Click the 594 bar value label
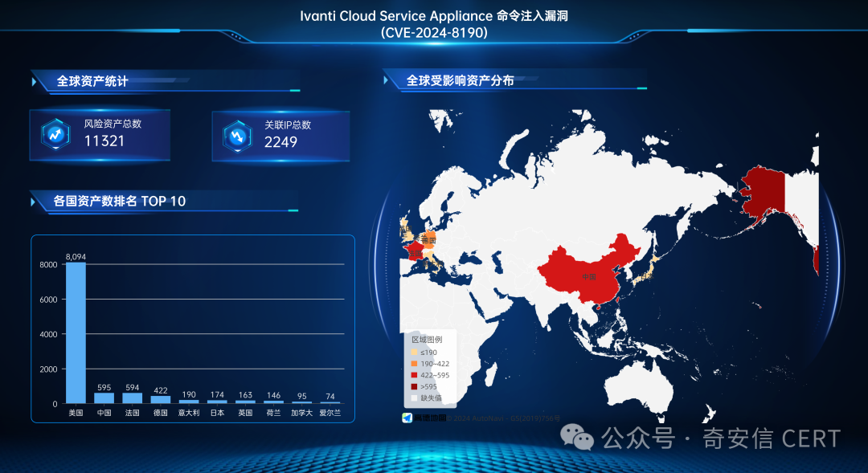Image resolution: width=868 pixels, height=473 pixels. click(133, 387)
